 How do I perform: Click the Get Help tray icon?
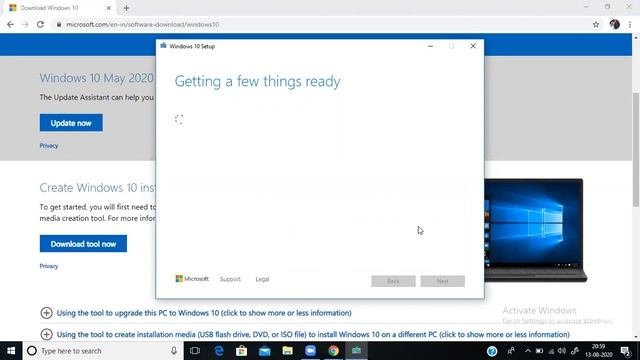click(x=492, y=351)
